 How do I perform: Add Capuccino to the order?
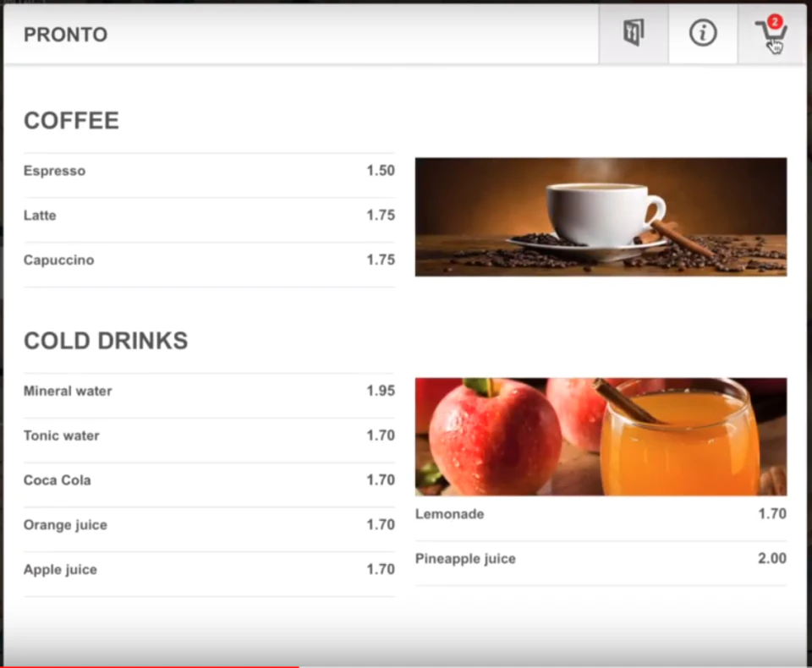[58, 260]
